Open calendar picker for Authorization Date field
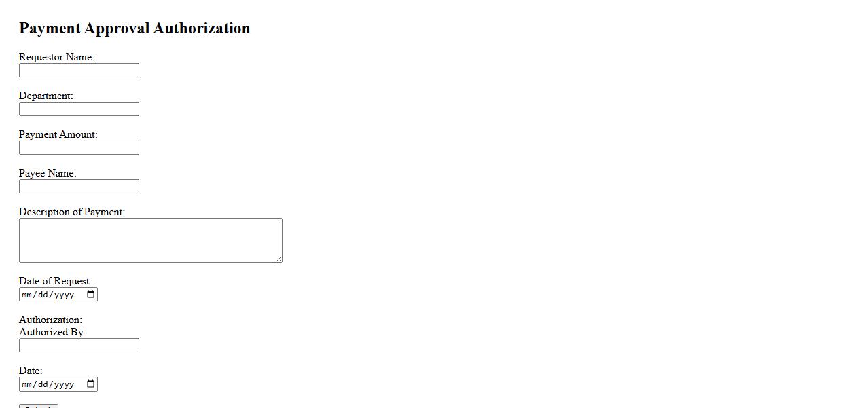Screen dimensions: 868x408 (91, 384)
